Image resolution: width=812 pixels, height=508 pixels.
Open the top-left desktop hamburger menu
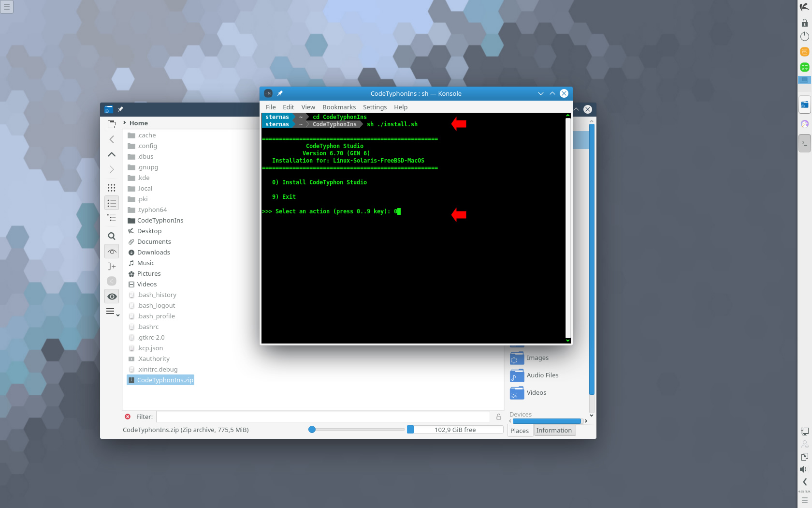[x=7, y=7]
